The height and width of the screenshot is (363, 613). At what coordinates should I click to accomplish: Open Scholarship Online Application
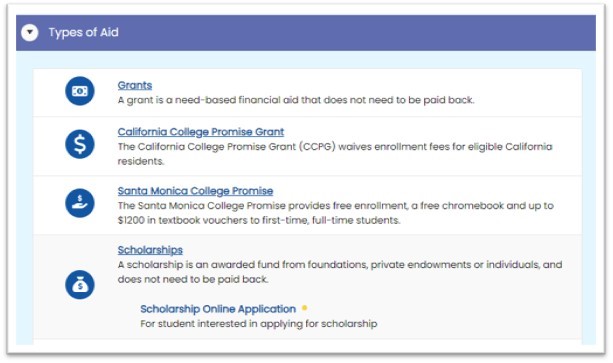218,309
